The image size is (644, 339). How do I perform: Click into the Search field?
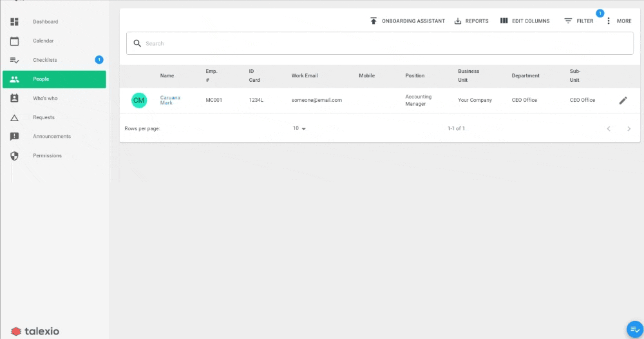pyautogui.click(x=380, y=43)
